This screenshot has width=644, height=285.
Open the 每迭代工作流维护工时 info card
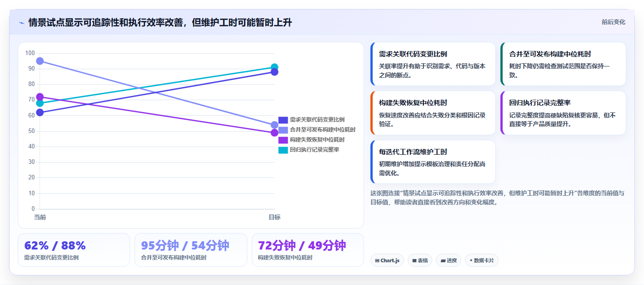(433, 162)
